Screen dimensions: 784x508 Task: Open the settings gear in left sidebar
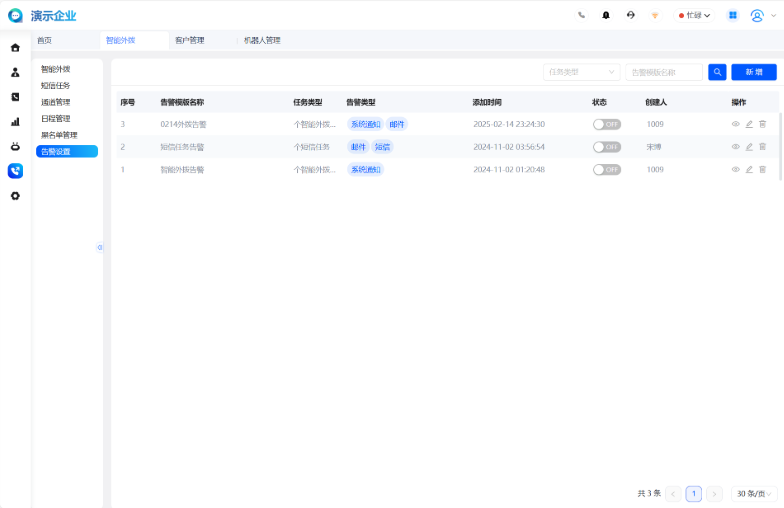tap(15, 196)
